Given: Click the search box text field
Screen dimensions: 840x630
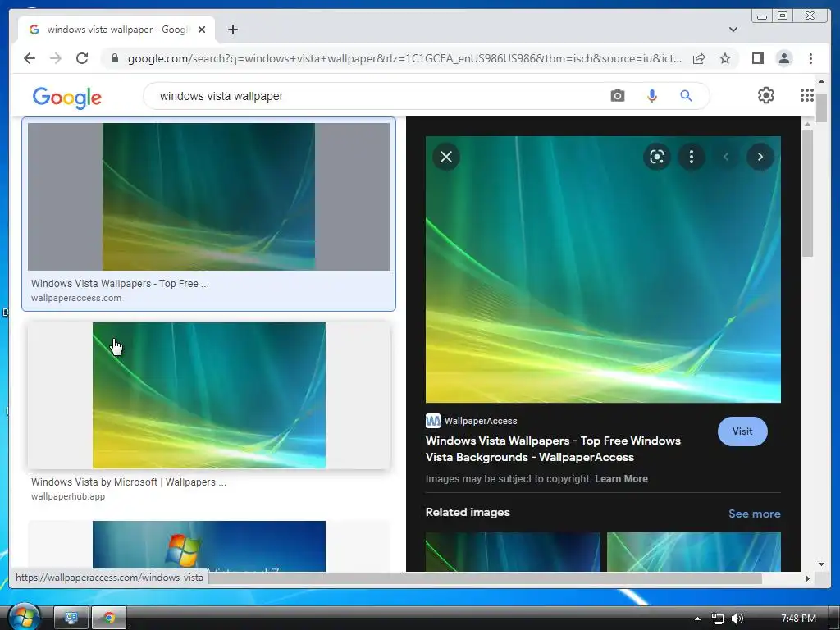Looking at the screenshot, I should (x=375, y=96).
